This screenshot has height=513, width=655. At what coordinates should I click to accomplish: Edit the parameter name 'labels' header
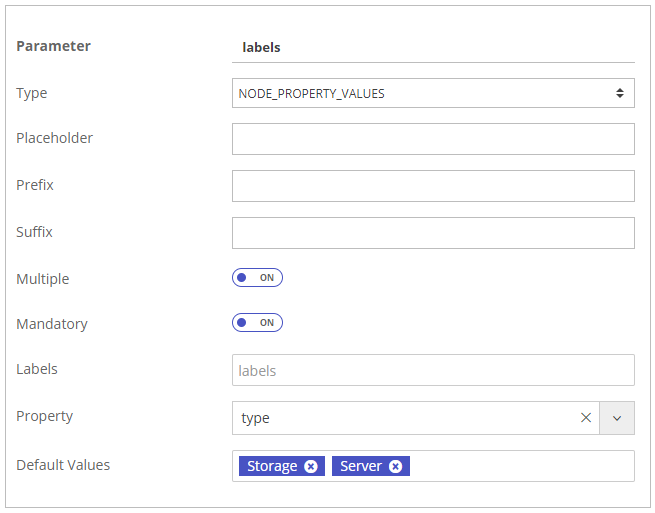pyautogui.click(x=262, y=47)
